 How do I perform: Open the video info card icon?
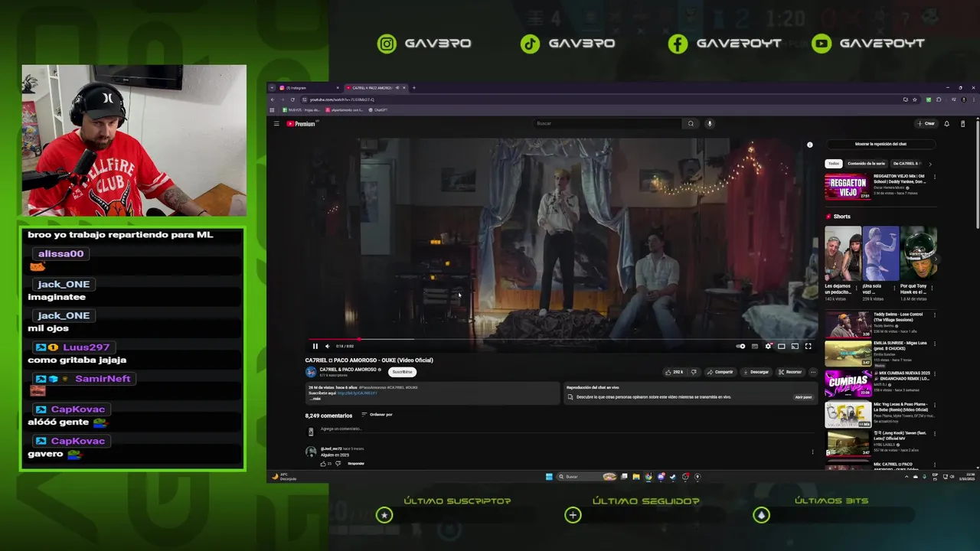click(809, 145)
